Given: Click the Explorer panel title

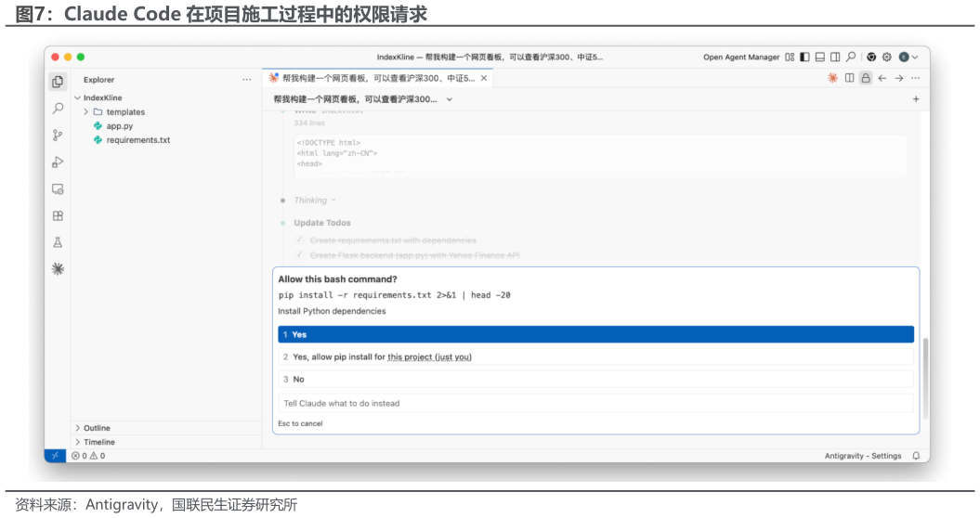Looking at the screenshot, I should [x=98, y=79].
